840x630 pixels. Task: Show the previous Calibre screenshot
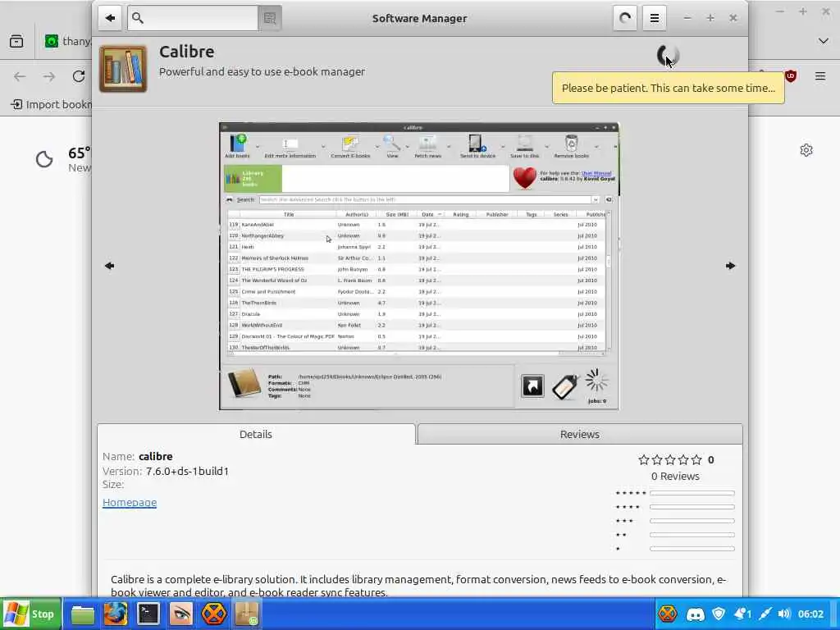pos(109,266)
